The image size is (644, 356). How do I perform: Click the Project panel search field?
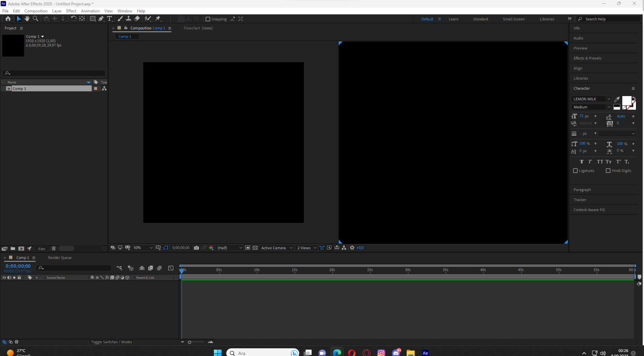click(x=54, y=73)
